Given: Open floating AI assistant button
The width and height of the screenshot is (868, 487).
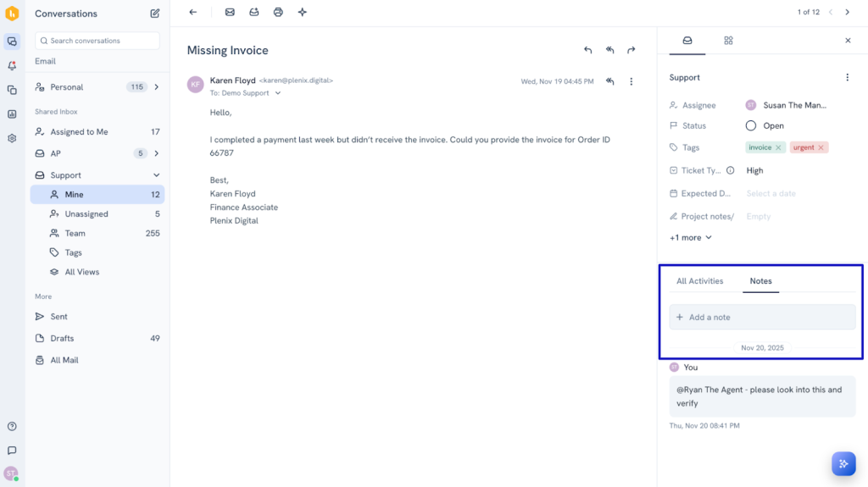Looking at the screenshot, I should coord(843,464).
